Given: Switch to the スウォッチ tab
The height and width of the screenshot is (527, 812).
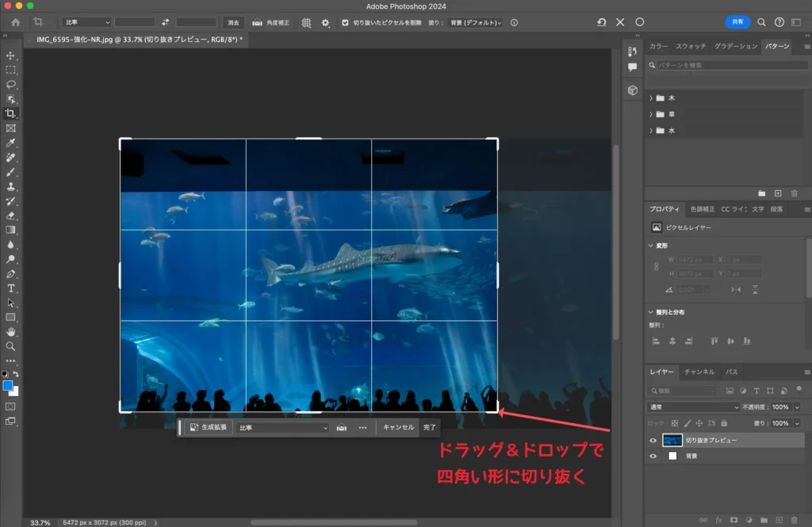Looking at the screenshot, I should [x=691, y=47].
